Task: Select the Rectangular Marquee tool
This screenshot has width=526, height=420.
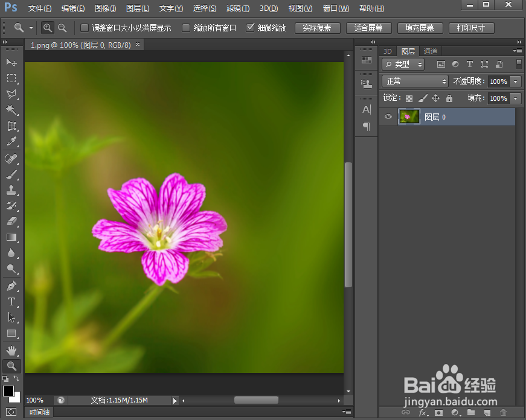Action: [11, 78]
